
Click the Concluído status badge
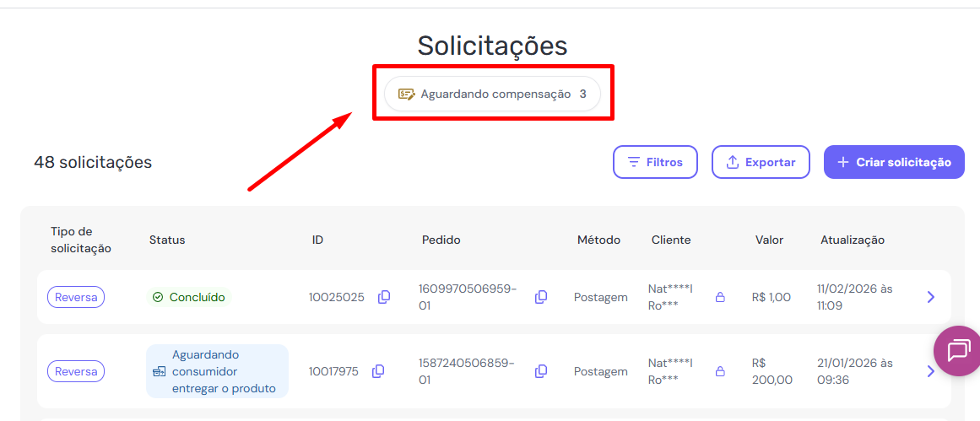[x=189, y=297]
